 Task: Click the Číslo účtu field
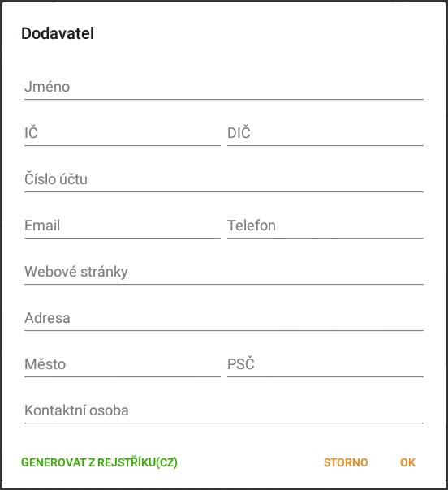224,179
